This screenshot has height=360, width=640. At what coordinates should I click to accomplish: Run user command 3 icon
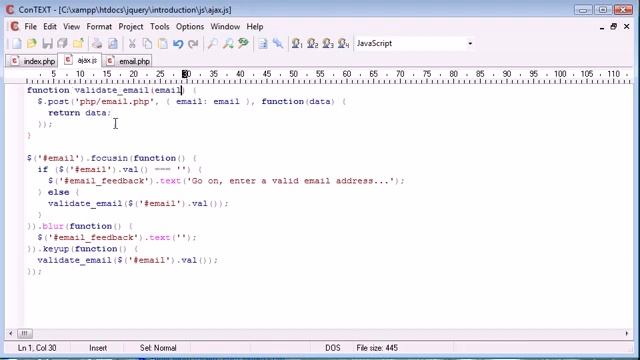tap(328, 43)
